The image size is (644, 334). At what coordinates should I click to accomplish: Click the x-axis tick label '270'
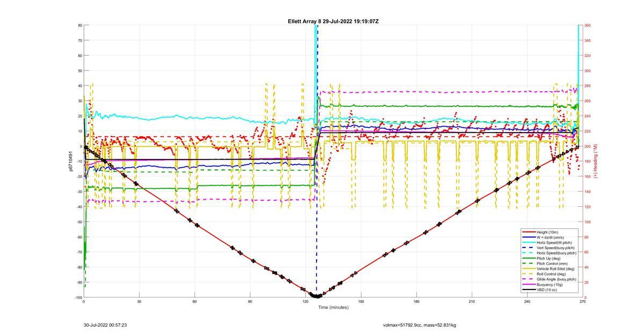(x=582, y=301)
